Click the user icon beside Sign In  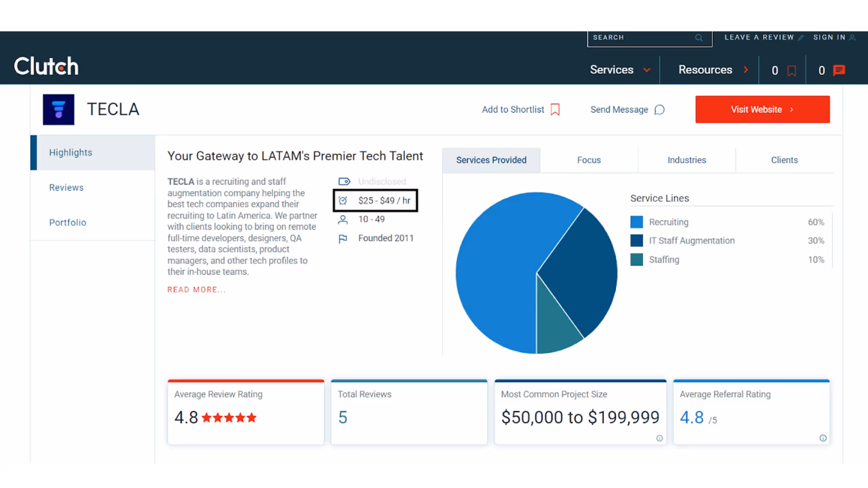point(852,38)
